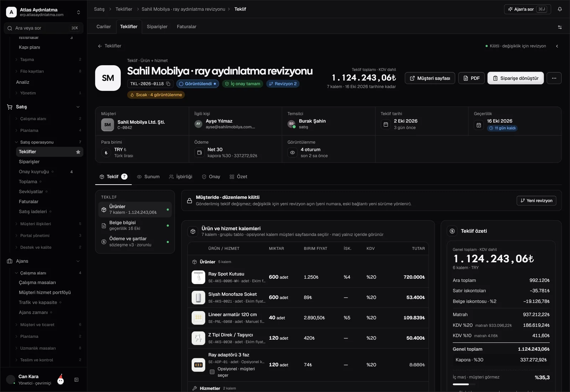
Task: Copy quote number TKL-2026-0118
Action: pos(168,84)
